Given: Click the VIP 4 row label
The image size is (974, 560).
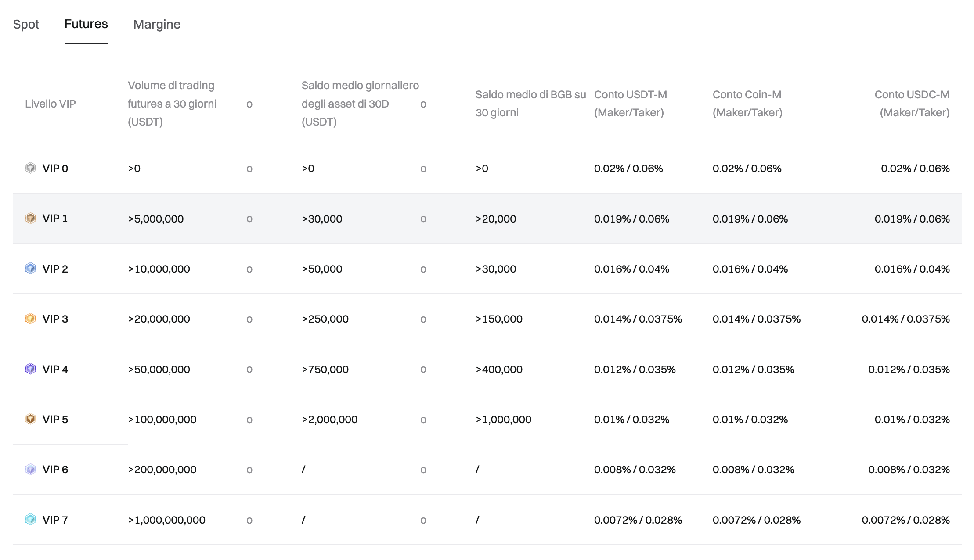Looking at the screenshot, I should (55, 370).
